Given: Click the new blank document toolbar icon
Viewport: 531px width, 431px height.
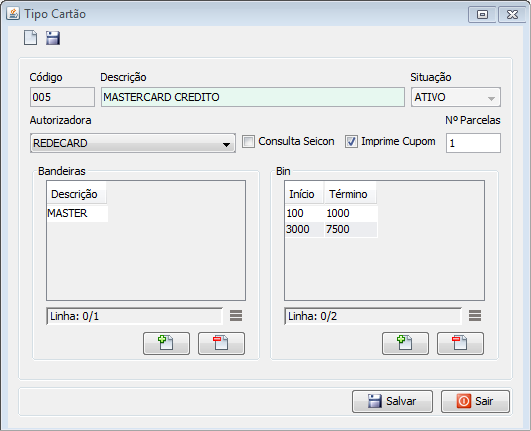Looking at the screenshot, I should click(30, 38).
